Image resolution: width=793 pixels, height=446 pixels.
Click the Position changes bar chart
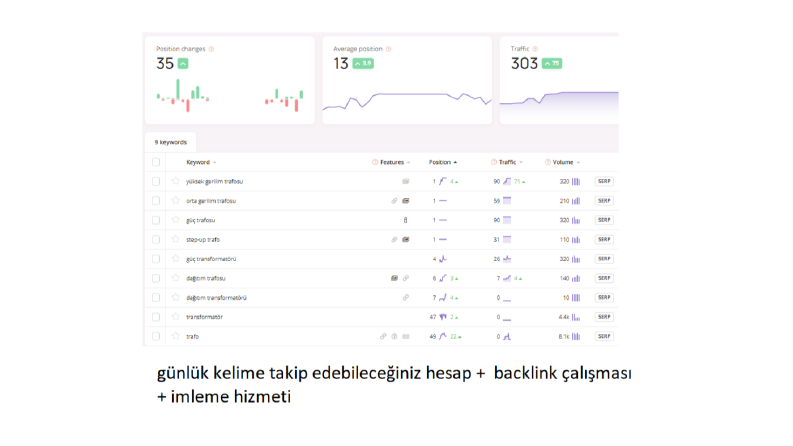click(x=230, y=96)
